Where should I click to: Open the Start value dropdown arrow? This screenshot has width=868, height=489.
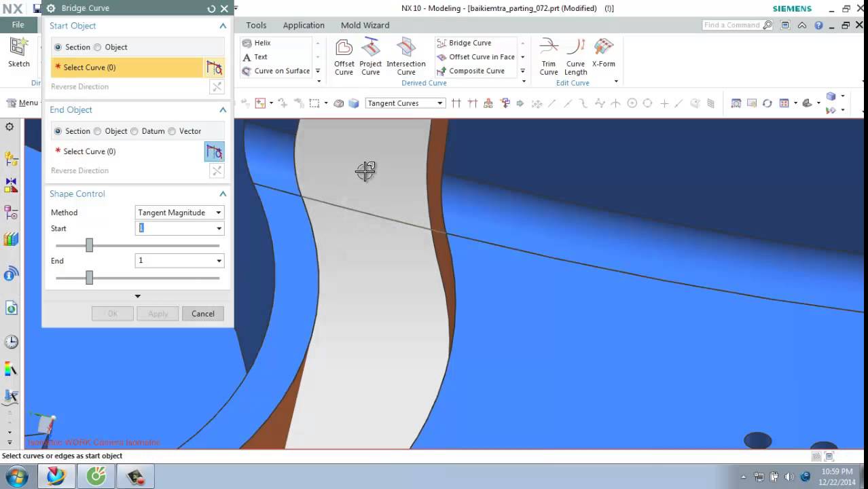pyautogui.click(x=219, y=228)
